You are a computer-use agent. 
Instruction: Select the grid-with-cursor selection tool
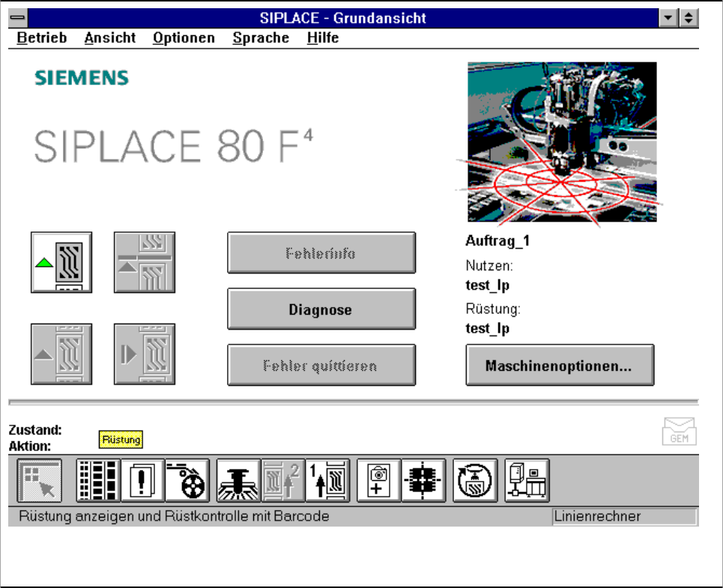39,481
